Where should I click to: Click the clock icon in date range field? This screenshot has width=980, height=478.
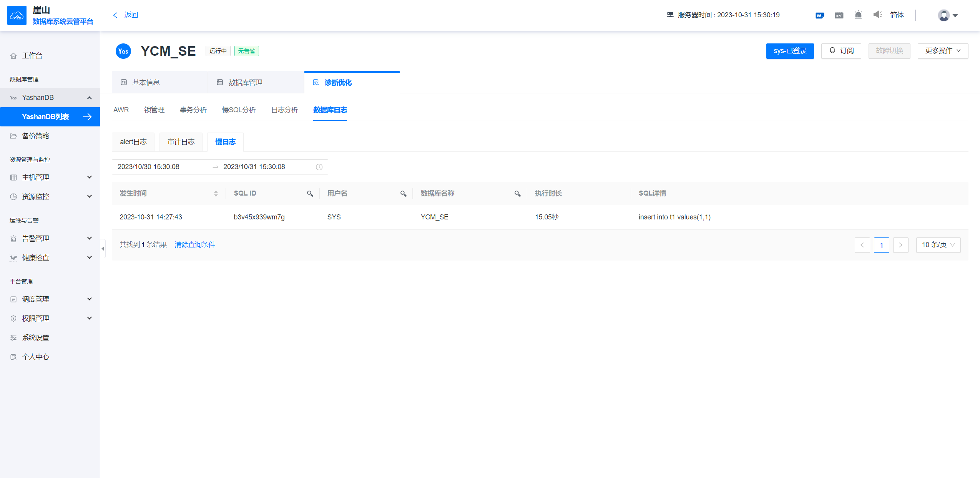(x=319, y=167)
